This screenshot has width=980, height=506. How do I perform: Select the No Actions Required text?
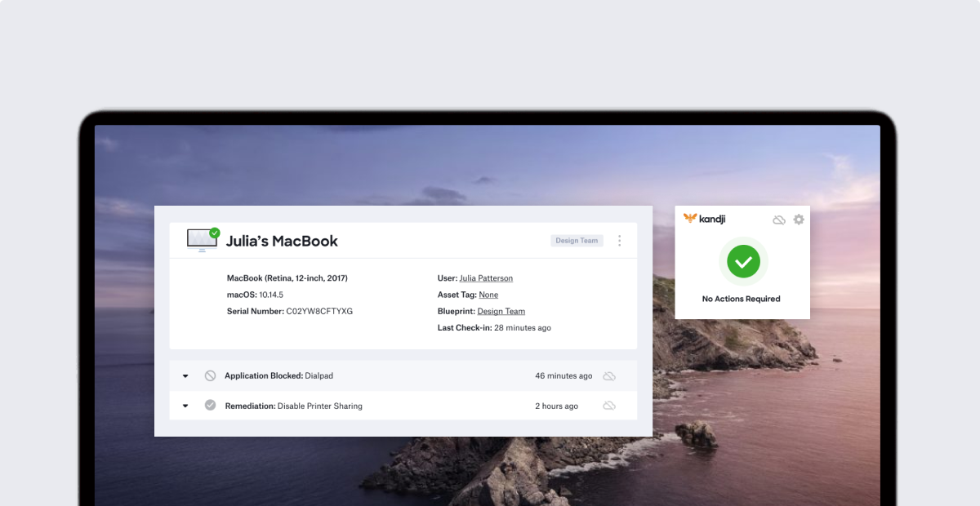tap(741, 299)
